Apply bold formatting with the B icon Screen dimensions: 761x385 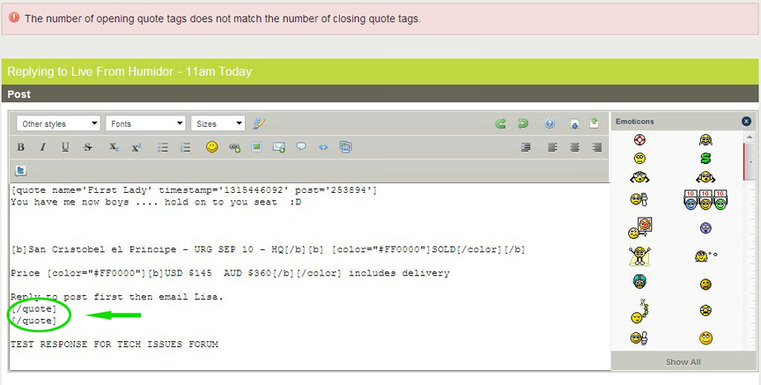[21, 147]
